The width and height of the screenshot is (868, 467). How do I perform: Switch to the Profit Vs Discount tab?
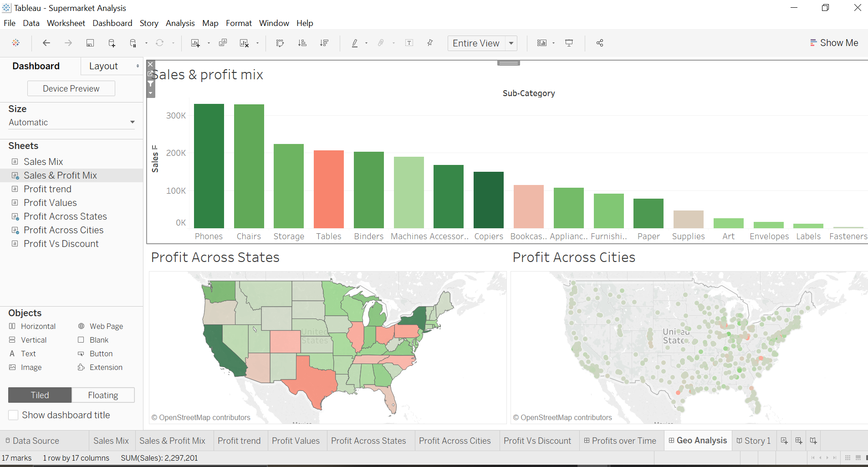(538, 441)
